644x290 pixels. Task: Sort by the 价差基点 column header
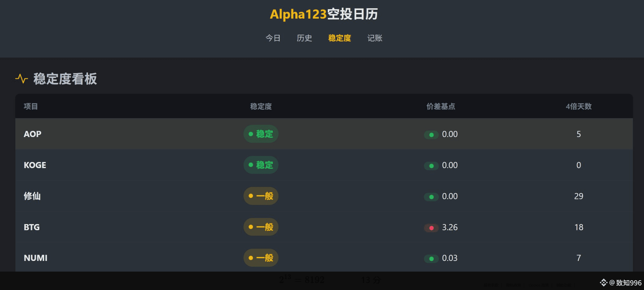[441, 106]
